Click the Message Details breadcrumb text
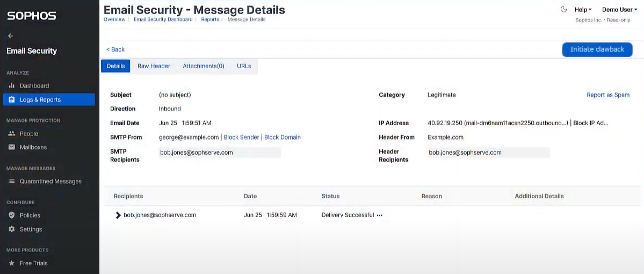 click(x=247, y=19)
